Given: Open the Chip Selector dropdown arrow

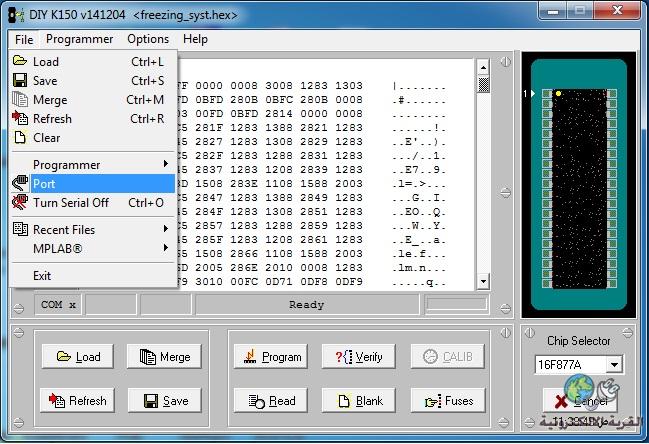Looking at the screenshot, I should pos(615,365).
